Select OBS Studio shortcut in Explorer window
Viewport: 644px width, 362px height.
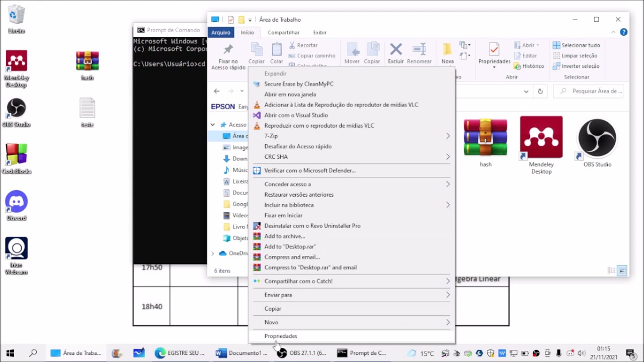(597, 142)
